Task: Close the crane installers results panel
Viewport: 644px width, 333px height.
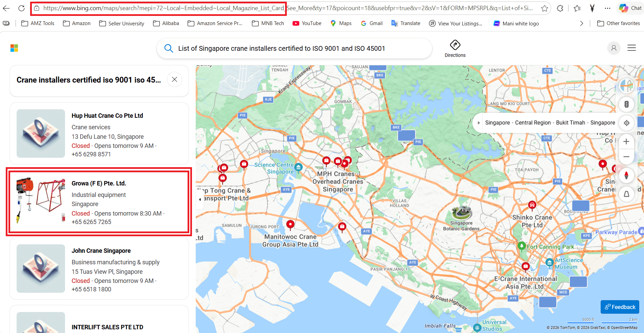Action: (x=174, y=80)
